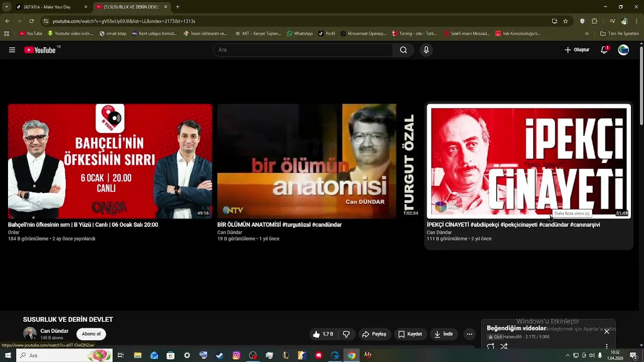Play the Bahçeli'nin Öfkesinin Sırrı thumbnail
This screenshot has width=644, height=362.
[x=110, y=161]
